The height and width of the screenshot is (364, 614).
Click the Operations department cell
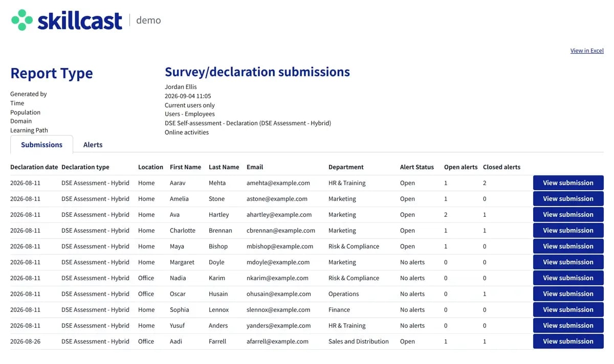(344, 294)
